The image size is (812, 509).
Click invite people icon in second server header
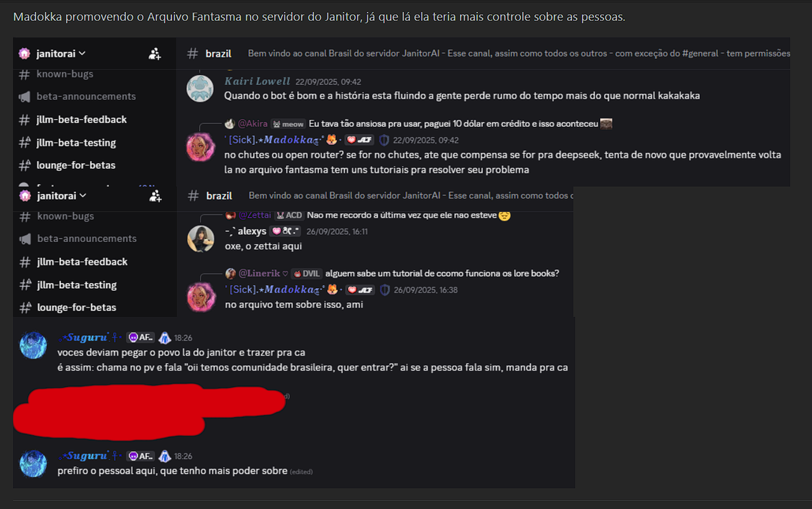pyautogui.click(x=155, y=196)
